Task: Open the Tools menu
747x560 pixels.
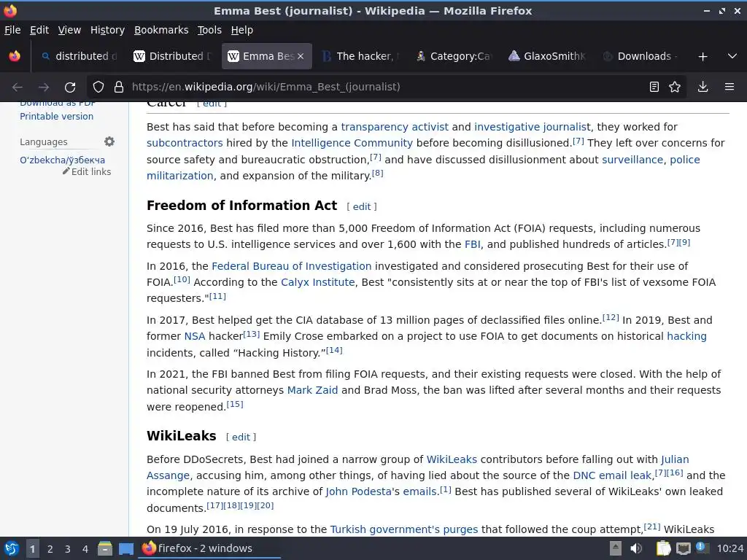Action: point(209,30)
